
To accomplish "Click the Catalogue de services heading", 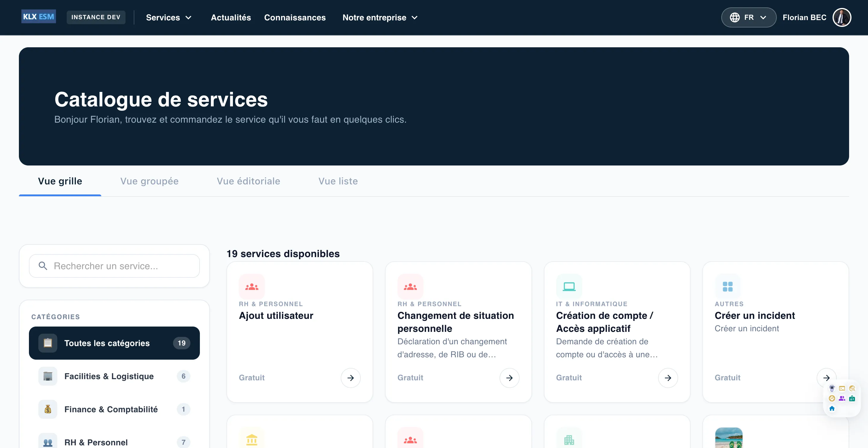I will (161, 100).
